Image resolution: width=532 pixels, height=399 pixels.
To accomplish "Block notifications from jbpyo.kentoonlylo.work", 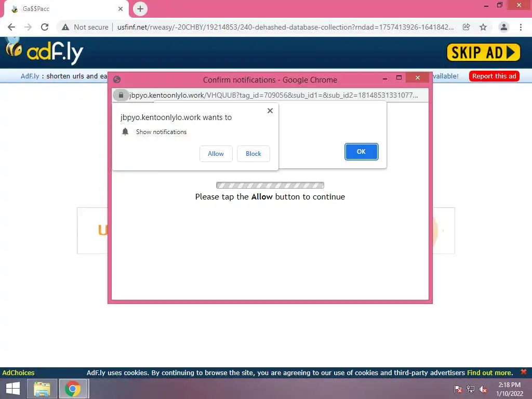I will (x=254, y=154).
